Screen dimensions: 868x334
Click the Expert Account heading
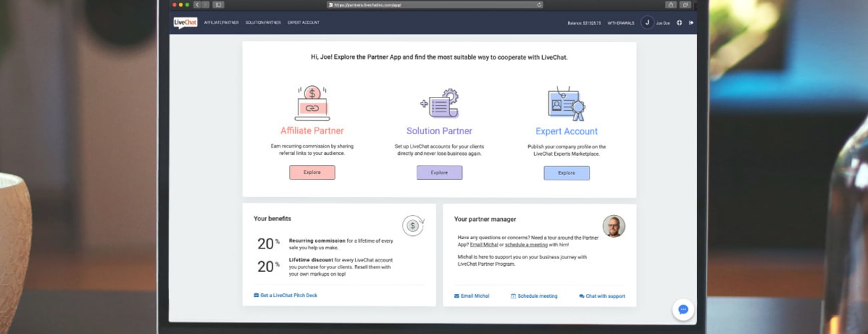pyautogui.click(x=567, y=132)
